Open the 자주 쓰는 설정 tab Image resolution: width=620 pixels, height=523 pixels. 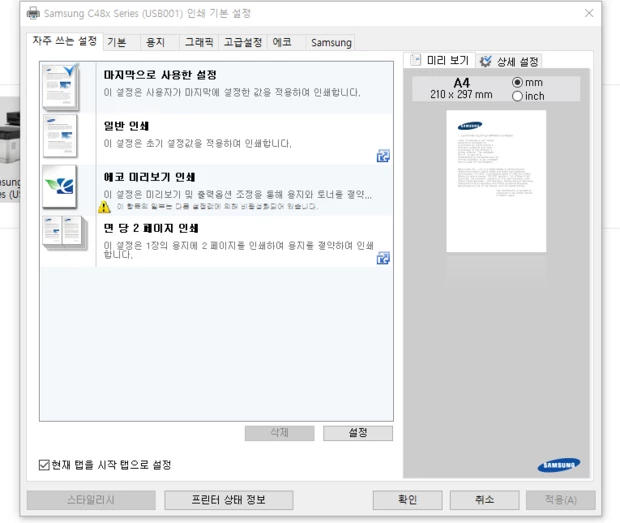[x=65, y=41]
